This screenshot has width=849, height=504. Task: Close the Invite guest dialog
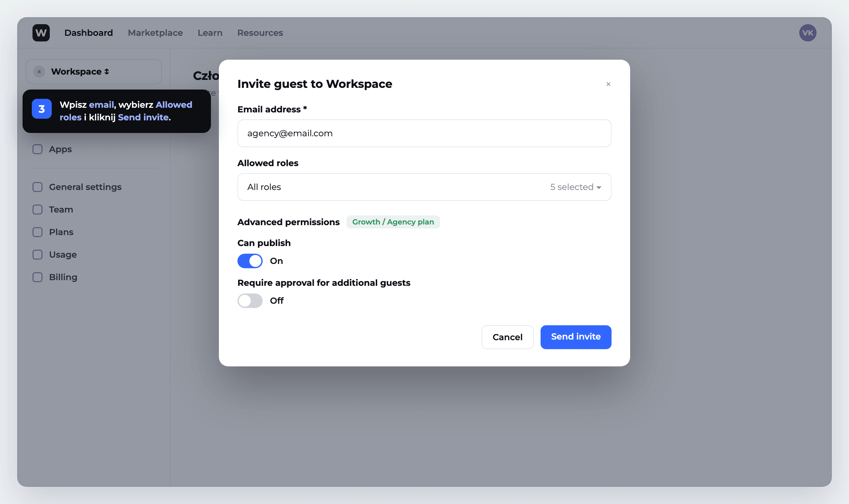[x=608, y=84]
